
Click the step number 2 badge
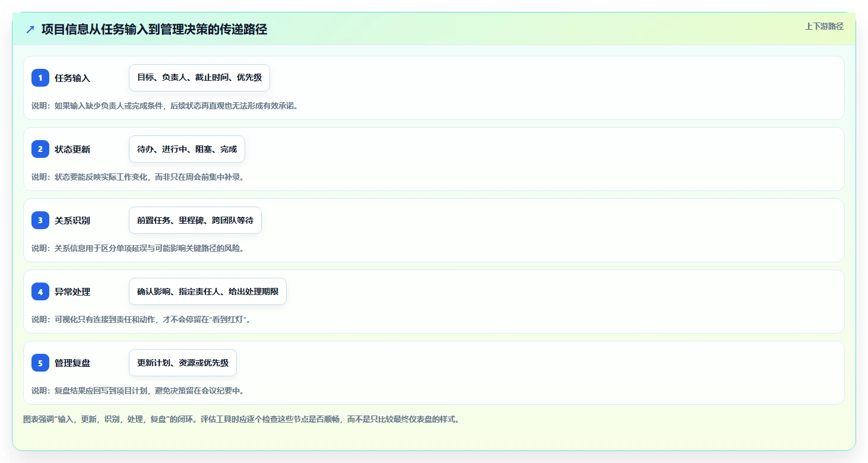click(x=40, y=149)
